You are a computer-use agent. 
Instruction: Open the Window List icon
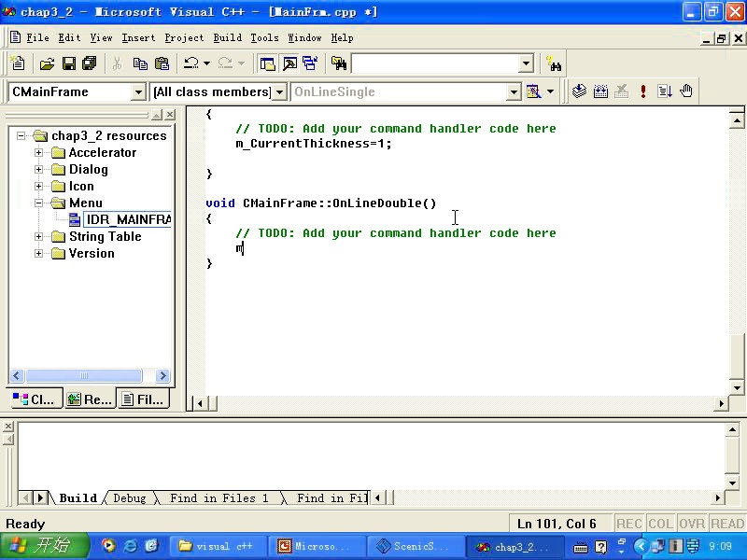click(x=311, y=63)
